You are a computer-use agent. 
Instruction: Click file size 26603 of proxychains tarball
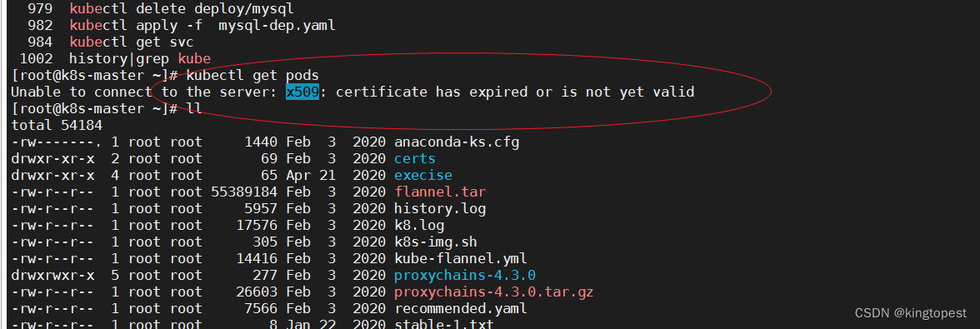[257, 292]
